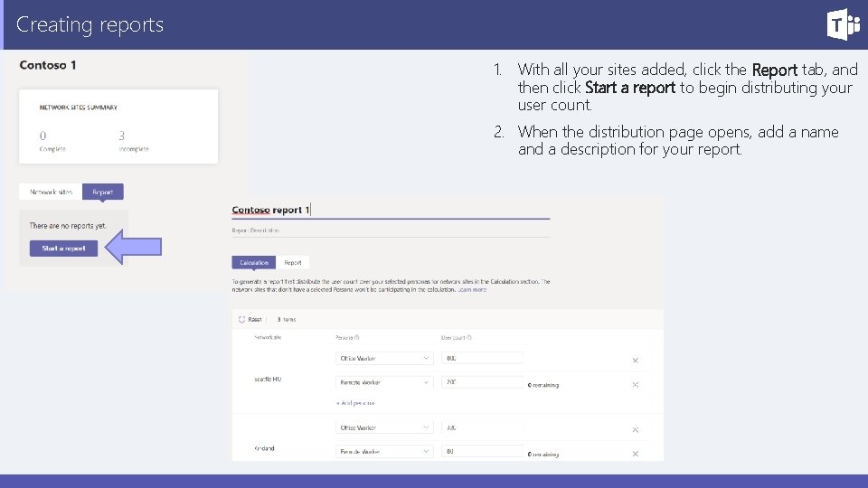Open the Seattle HQ Remote Worker persona dropdown

point(383,382)
